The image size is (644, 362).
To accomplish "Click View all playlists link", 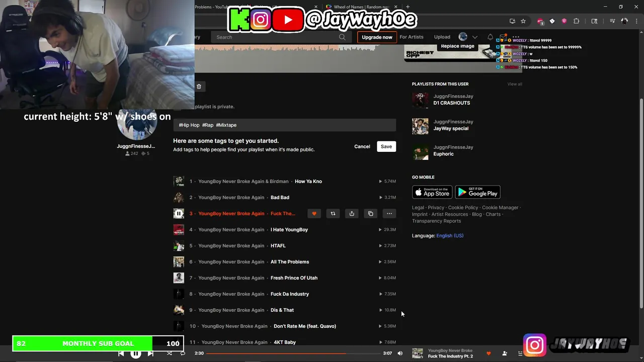I will (x=515, y=84).
